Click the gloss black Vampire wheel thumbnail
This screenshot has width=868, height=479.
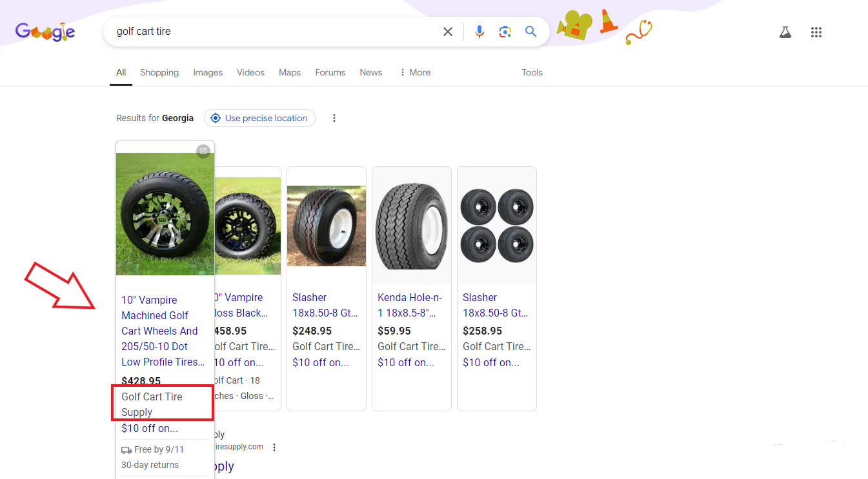click(x=248, y=226)
